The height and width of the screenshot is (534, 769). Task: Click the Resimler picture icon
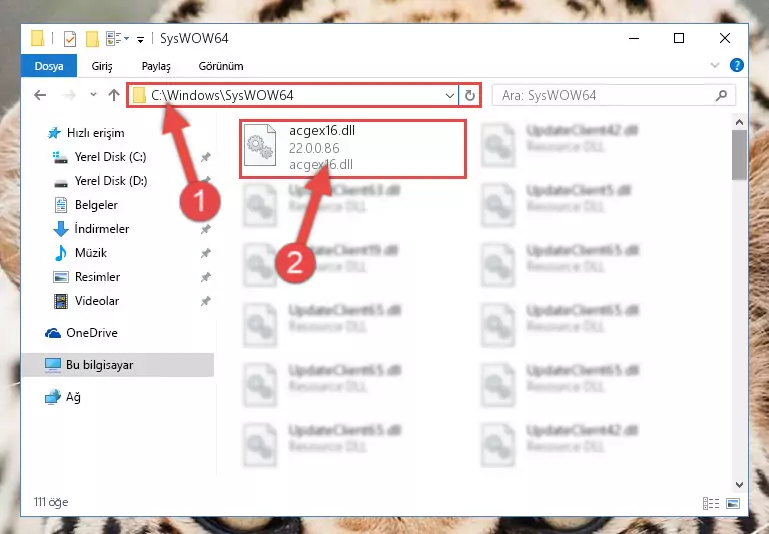pyautogui.click(x=61, y=277)
